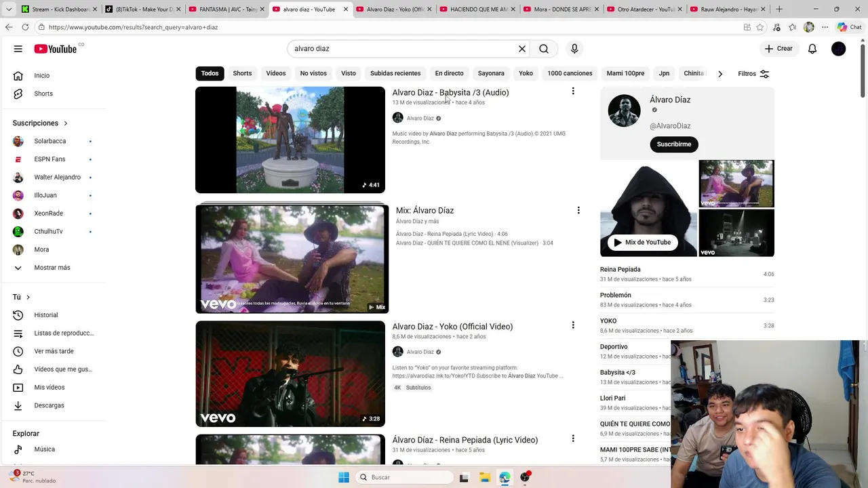This screenshot has width=868, height=488.
Task: Open the Filtros options
Action: pyautogui.click(x=753, y=73)
